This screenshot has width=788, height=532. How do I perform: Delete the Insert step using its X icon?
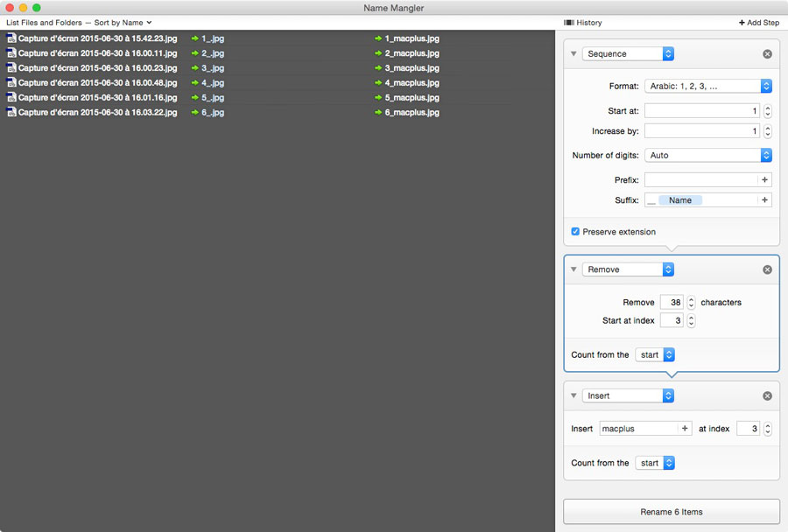(x=767, y=395)
